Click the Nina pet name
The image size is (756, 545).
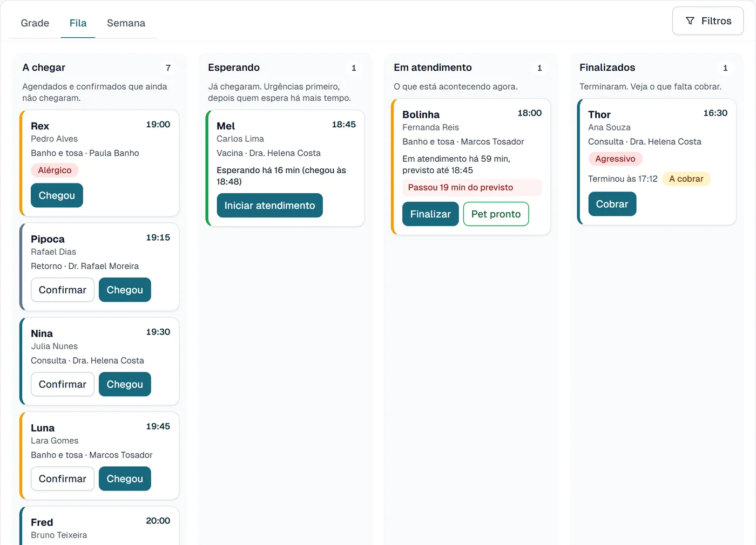click(x=42, y=333)
